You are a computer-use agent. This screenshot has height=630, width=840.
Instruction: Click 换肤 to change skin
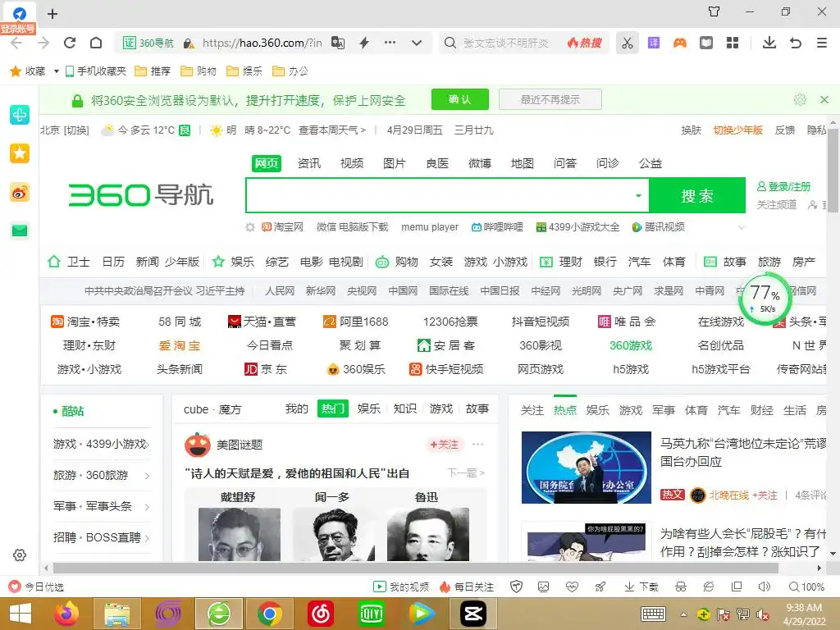tap(691, 130)
